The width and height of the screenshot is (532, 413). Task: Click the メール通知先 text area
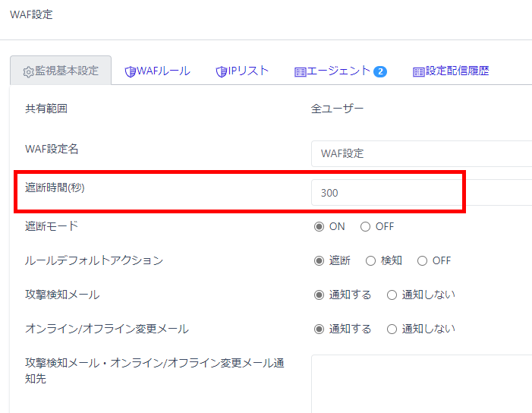point(421,382)
